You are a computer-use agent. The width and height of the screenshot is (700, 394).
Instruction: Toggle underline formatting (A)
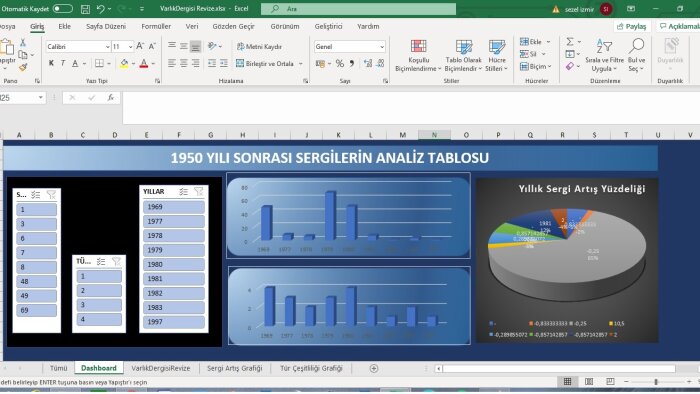click(x=75, y=63)
